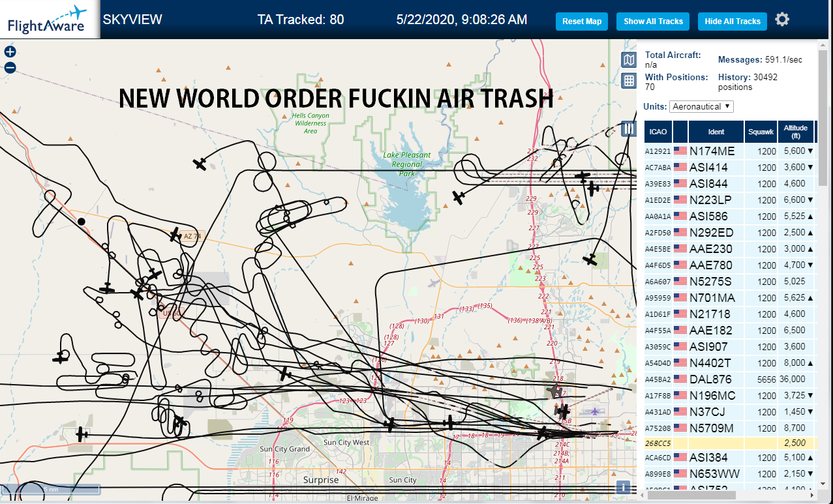Click the 5656 squawk value
This screenshot has width=833, height=504.
pyautogui.click(x=766, y=379)
